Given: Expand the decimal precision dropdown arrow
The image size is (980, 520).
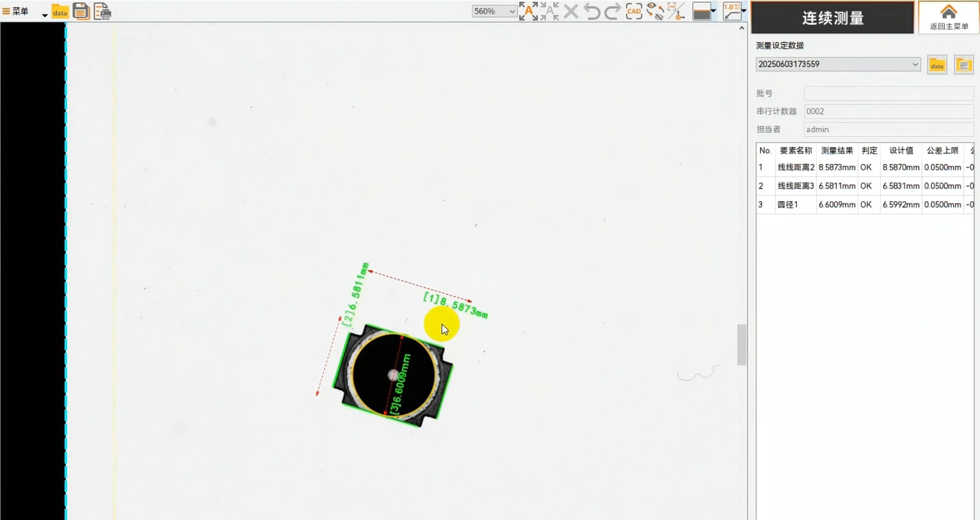Looking at the screenshot, I should [743, 11].
